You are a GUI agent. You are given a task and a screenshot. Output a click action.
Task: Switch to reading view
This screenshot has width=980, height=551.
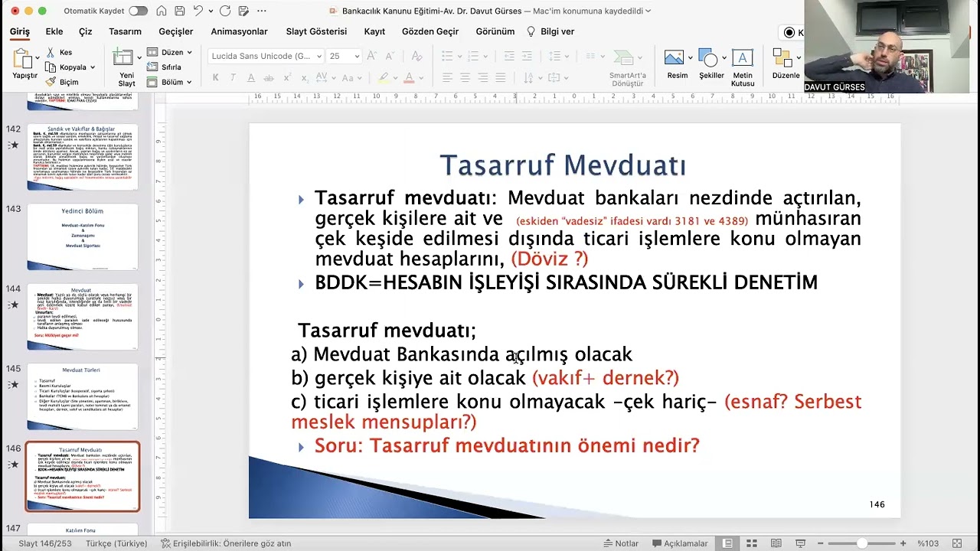click(776, 543)
